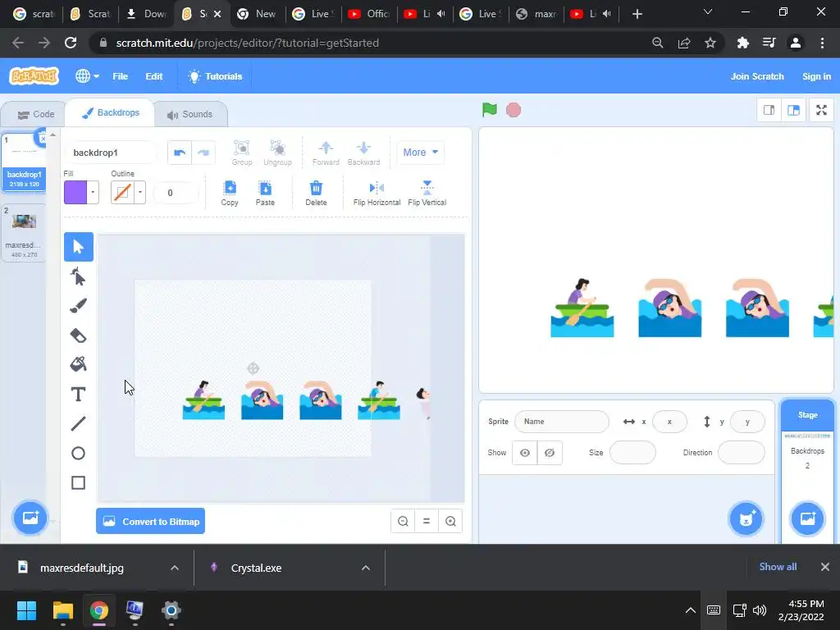The image size is (840, 630).
Task: Switch to small stage layout
Action: tap(769, 111)
